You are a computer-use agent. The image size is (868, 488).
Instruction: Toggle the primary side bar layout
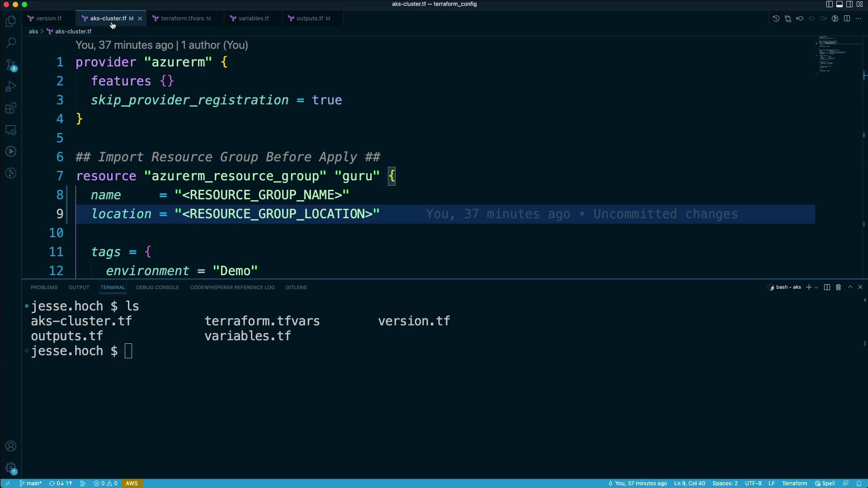(829, 4)
